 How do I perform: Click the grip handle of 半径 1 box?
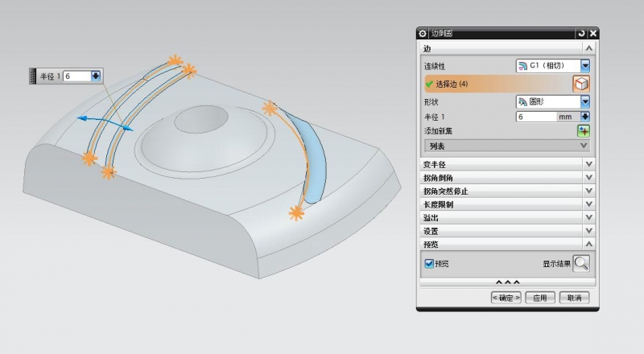(x=33, y=76)
